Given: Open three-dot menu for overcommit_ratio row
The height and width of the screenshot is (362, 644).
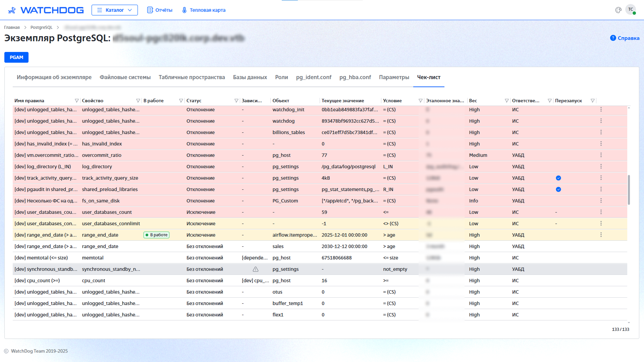Looking at the screenshot, I should click(x=601, y=155).
